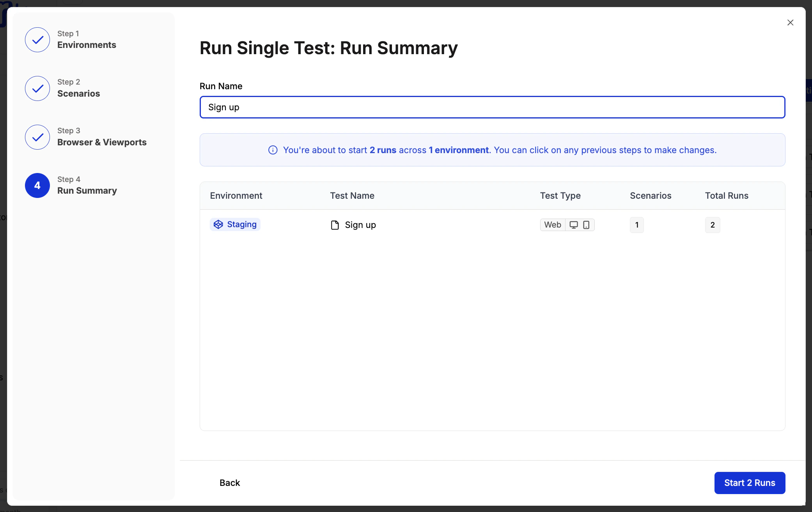812x512 pixels.
Task: Click the document icon next to Sign up test
Action: click(335, 225)
